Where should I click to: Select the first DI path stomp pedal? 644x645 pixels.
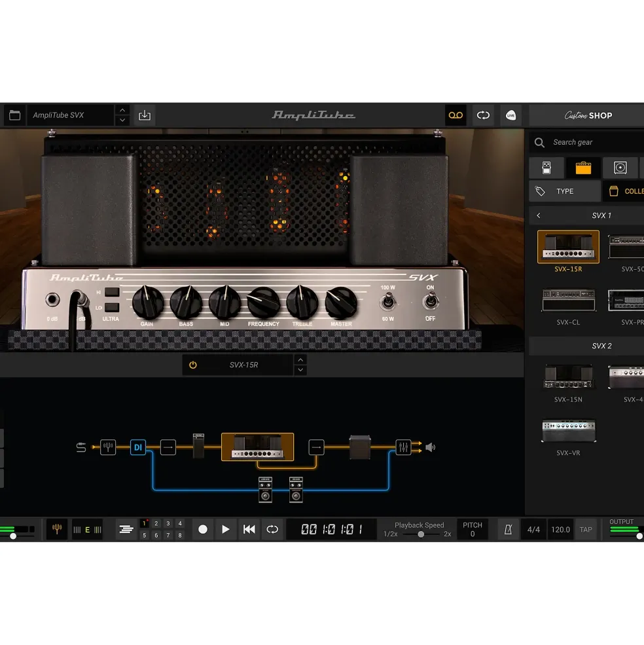tap(265, 490)
